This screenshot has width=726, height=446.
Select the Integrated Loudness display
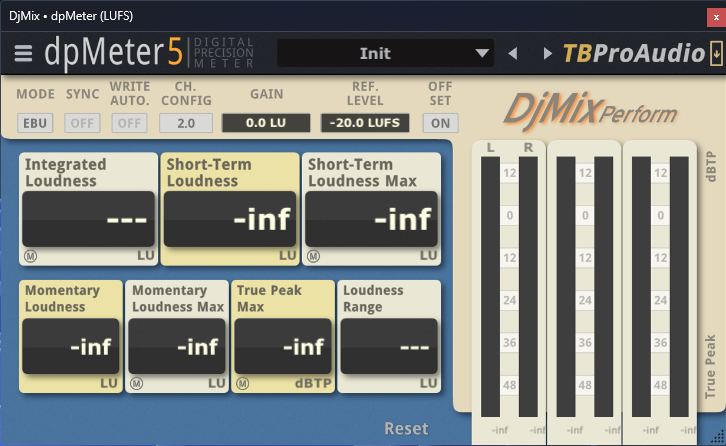coord(88,219)
